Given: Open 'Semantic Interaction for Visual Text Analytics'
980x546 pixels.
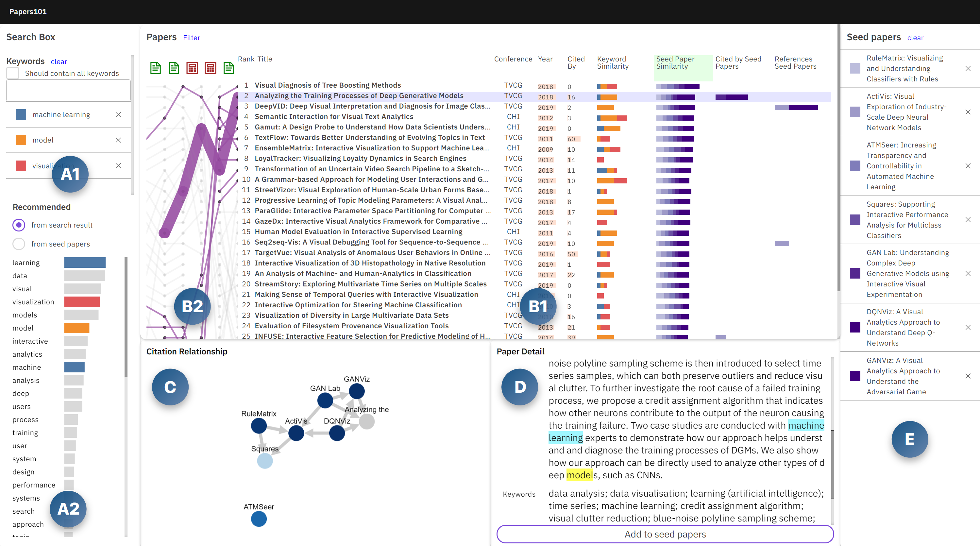Looking at the screenshot, I should click(334, 116).
